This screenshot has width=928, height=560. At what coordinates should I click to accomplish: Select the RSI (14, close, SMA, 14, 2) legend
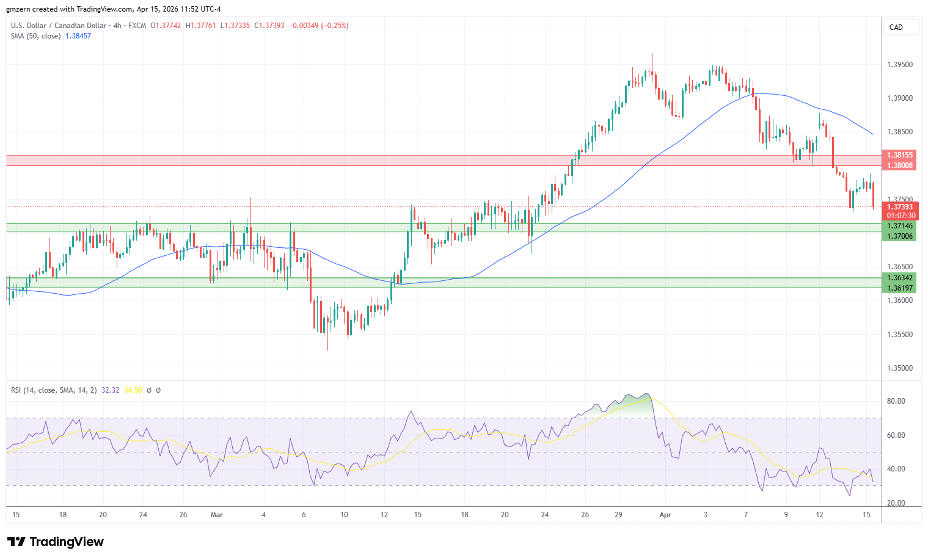click(x=54, y=390)
